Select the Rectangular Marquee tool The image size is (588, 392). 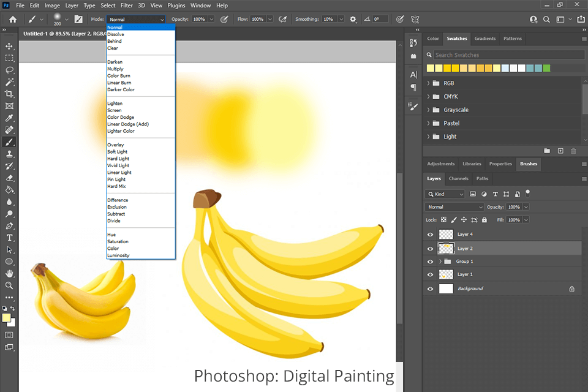pos(9,58)
